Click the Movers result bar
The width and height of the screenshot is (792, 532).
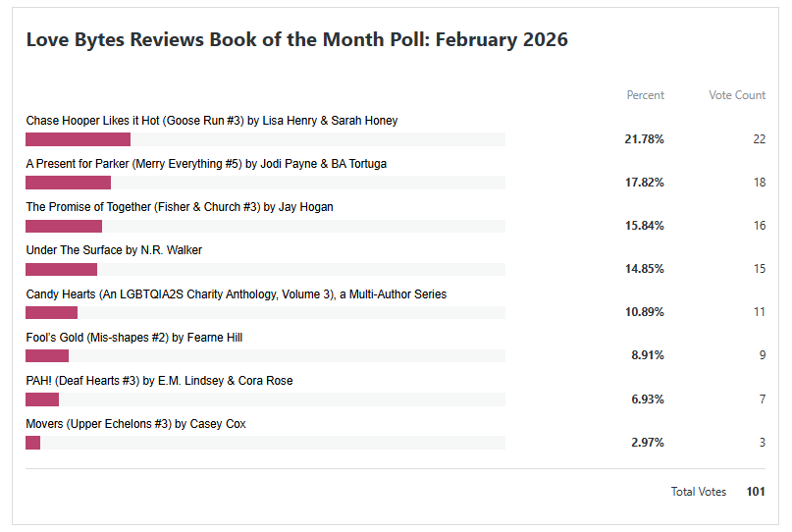(x=33, y=443)
